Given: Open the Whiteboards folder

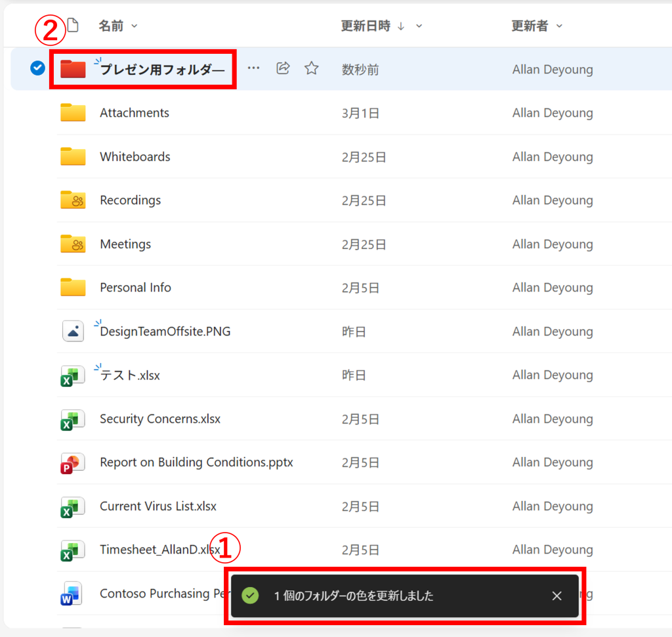Looking at the screenshot, I should click(135, 157).
